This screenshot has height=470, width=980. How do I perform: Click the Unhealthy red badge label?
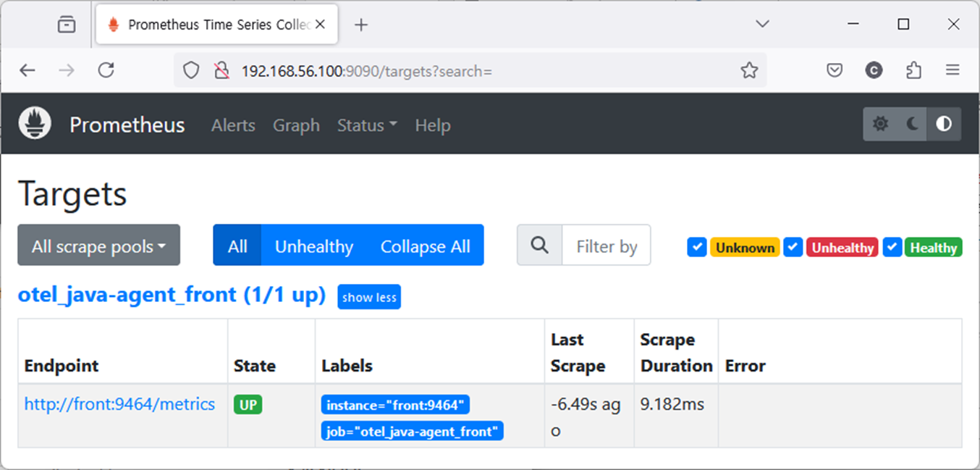842,248
